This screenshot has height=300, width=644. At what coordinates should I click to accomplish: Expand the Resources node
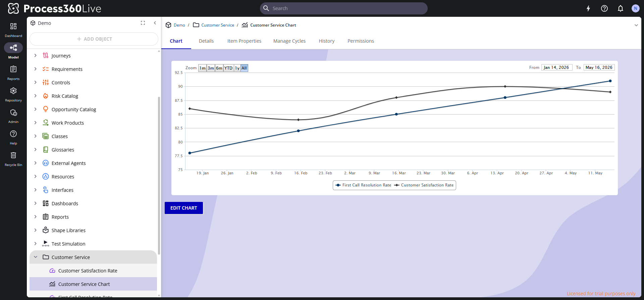pos(36,176)
